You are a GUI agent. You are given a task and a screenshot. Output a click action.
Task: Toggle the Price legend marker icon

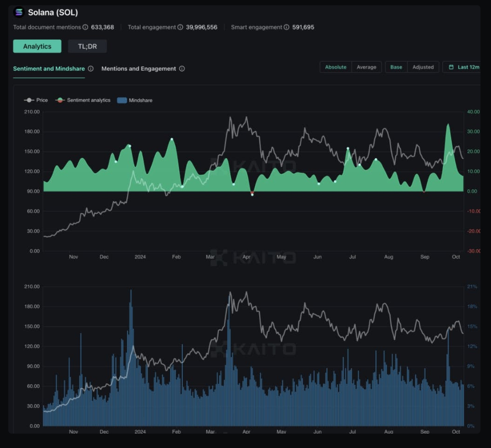tap(29, 100)
